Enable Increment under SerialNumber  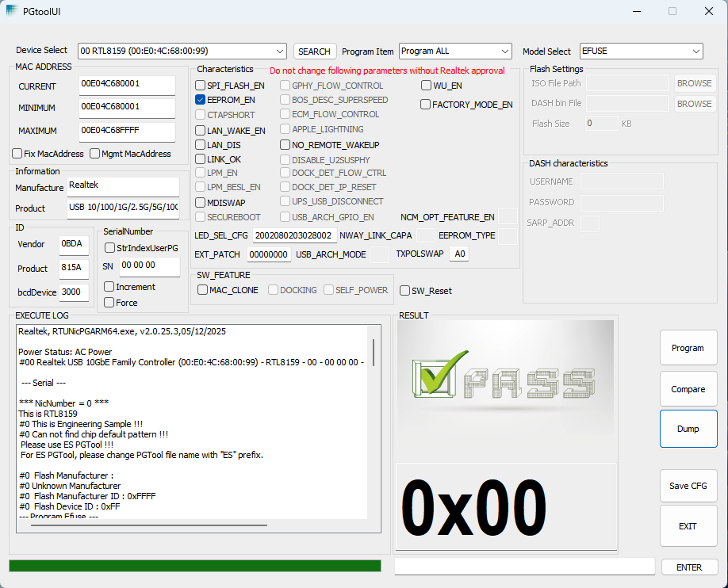point(110,287)
